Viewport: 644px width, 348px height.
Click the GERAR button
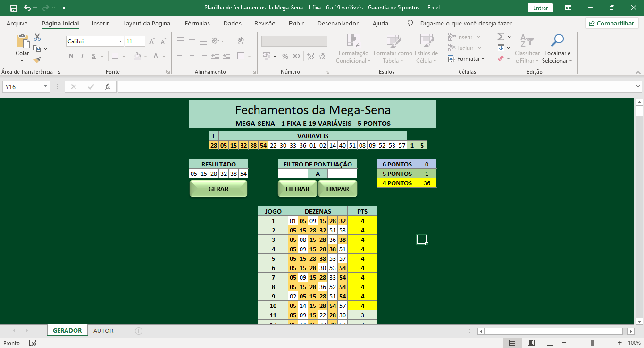click(x=218, y=189)
